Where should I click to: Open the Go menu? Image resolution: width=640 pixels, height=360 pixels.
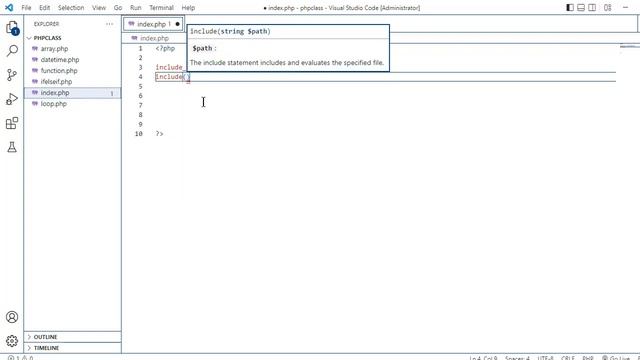click(x=118, y=7)
